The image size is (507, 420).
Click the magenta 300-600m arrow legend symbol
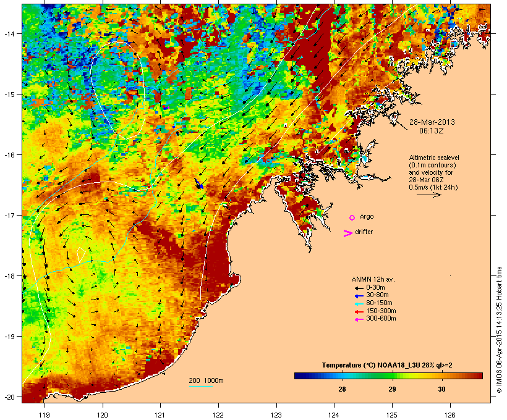359,319
